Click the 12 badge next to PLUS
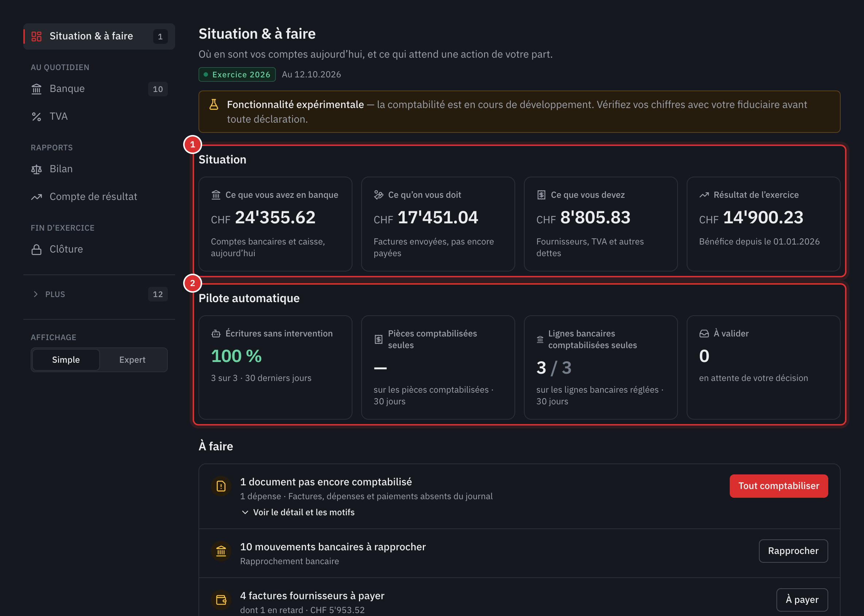 (x=158, y=294)
